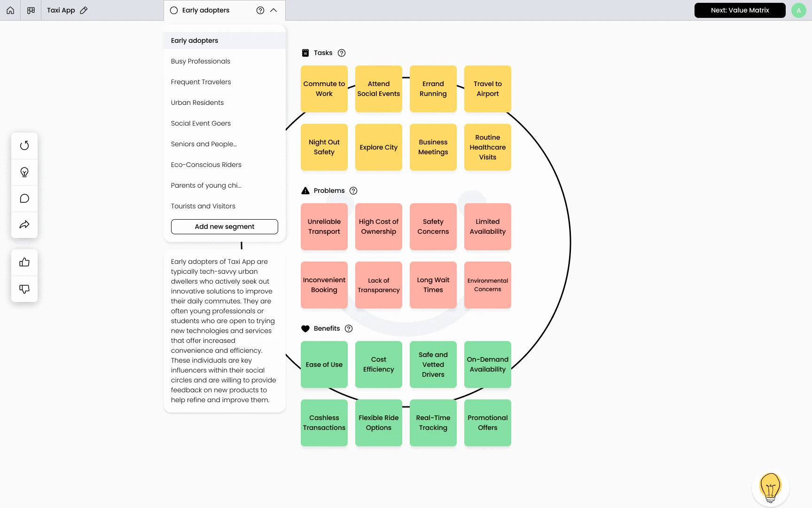The height and width of the screenshot is (508, 812).
Task: Click the share arrow icon
Action: pyautogui.click(x=24, y=224)
